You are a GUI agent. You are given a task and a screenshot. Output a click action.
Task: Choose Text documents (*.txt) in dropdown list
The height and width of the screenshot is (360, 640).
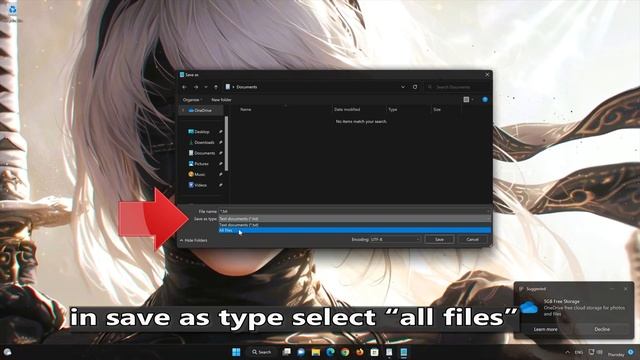354,225
